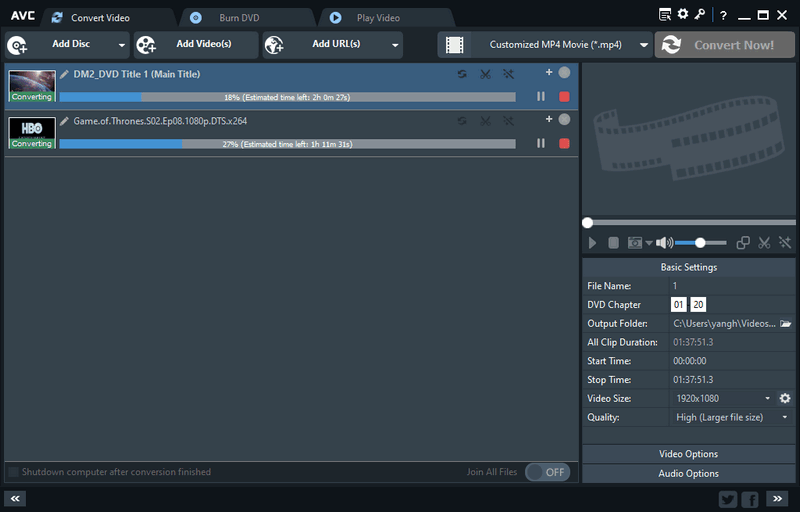Open the Quality dropdown
This screenshot has height=512, width=800.
[x=732, y=417]
